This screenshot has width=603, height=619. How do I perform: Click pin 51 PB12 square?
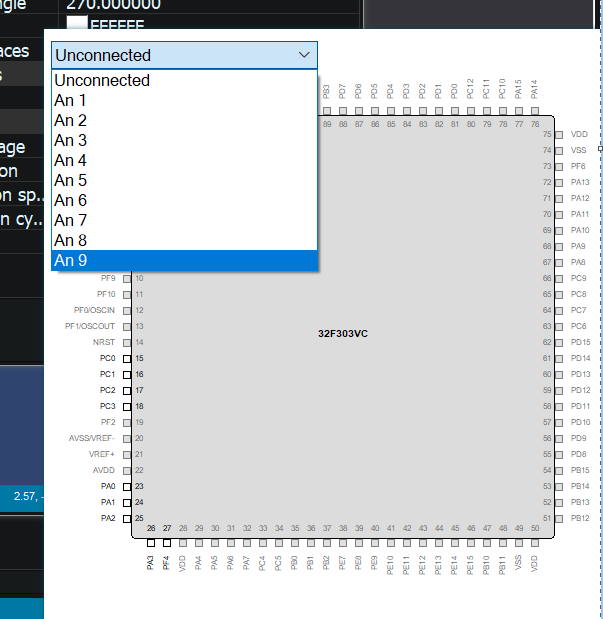pos(559,519)
